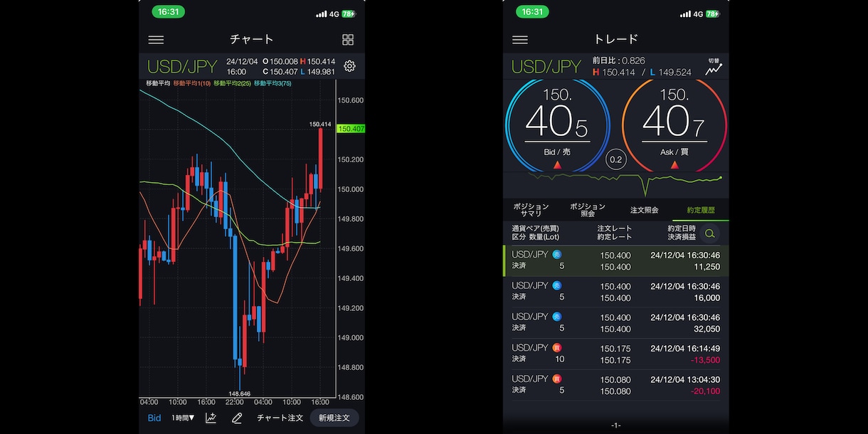Tap the 前日比 0.826 value
The image size is (868, 434).
point(618,61)
